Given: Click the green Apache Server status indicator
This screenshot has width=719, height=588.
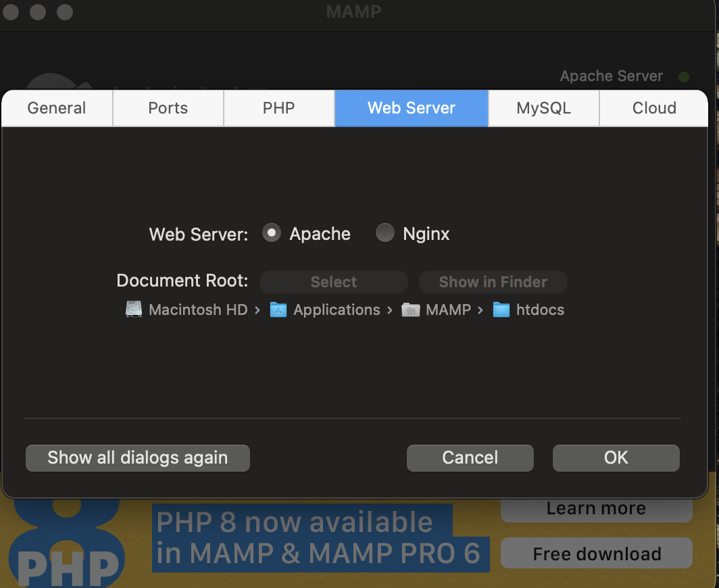Looking at the screenshot, I should point(683,76).
